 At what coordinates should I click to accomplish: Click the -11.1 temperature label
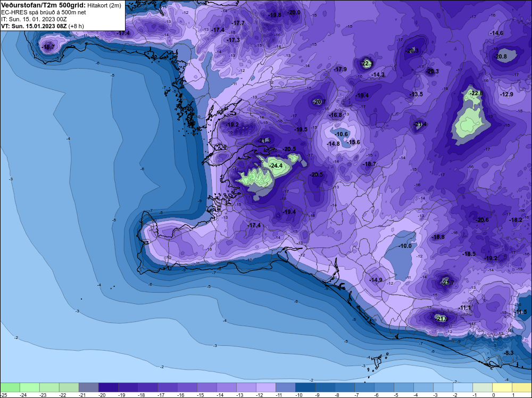point(465,308)
